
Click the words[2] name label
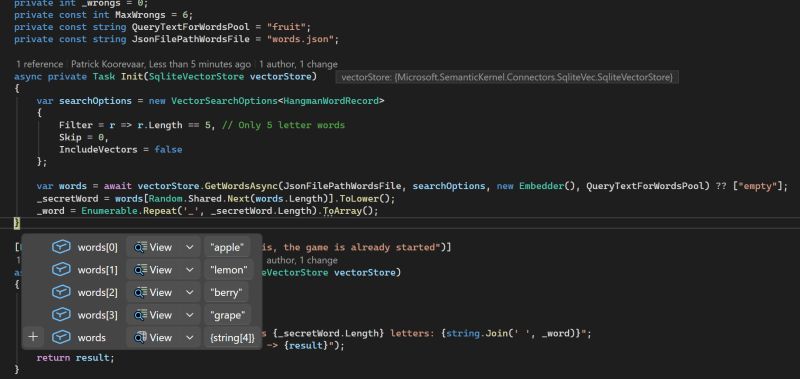click(x=97, y=292)
